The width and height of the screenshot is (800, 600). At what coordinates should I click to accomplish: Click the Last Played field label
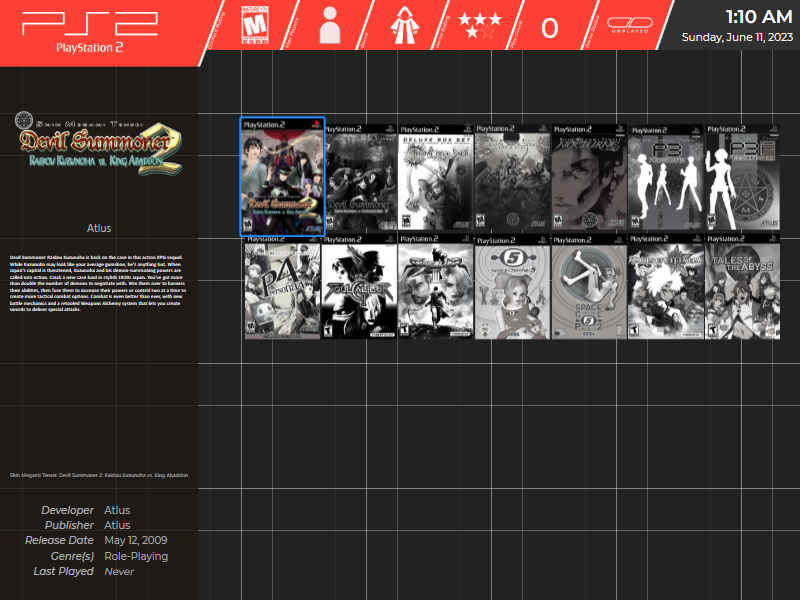[x=63, y=571]
